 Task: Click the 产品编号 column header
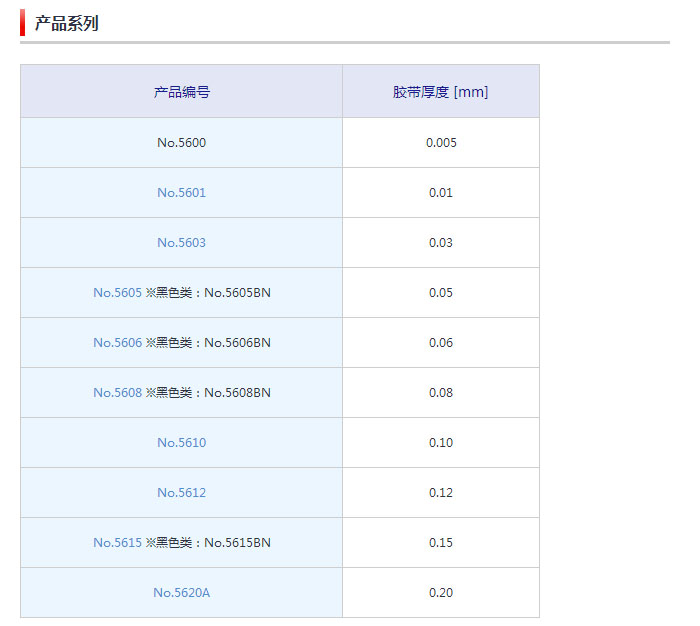click(x=181, y=92)
